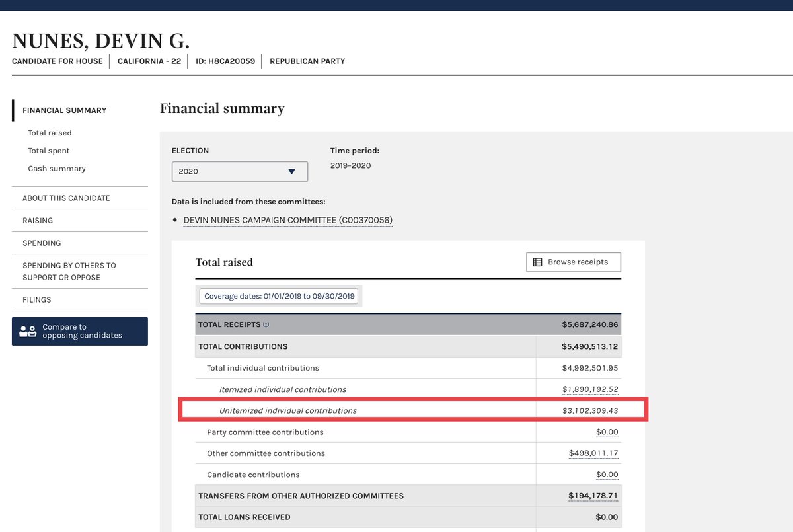Click the Total raised table heading
This screenshot has width=793, height=532.
224,262
